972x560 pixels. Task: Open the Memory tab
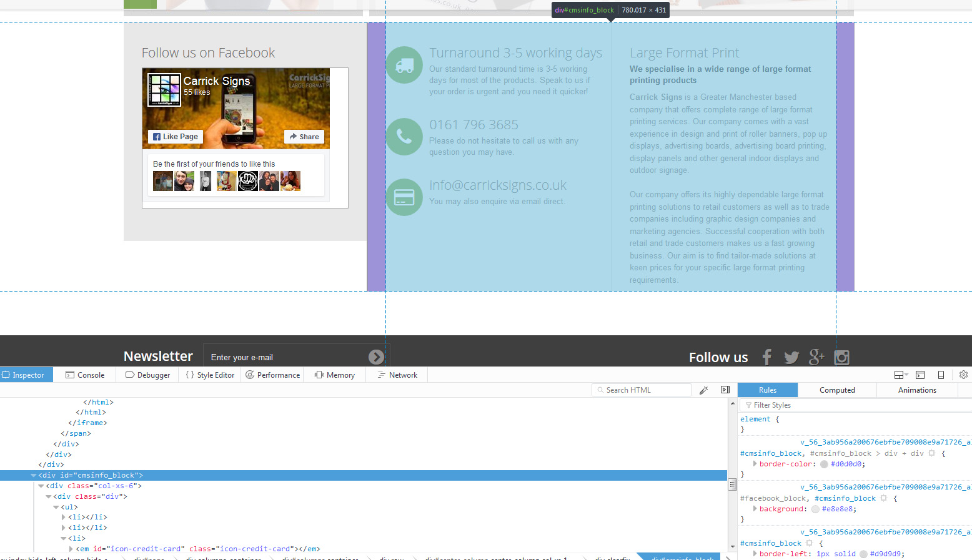(x=335, y=375)
